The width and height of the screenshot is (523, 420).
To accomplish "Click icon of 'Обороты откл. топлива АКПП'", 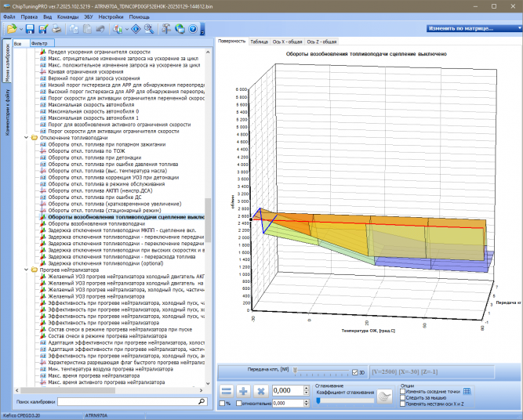I will [x=42, y=190].
